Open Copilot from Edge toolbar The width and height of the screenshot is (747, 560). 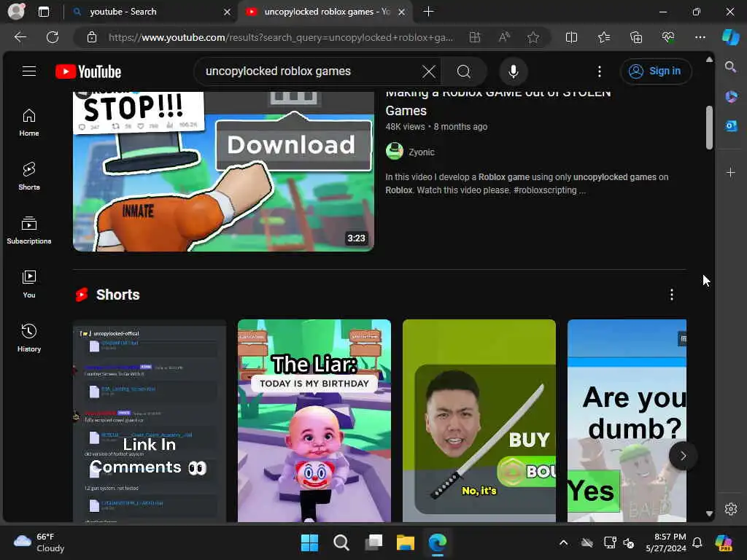(x=730, y=37)
